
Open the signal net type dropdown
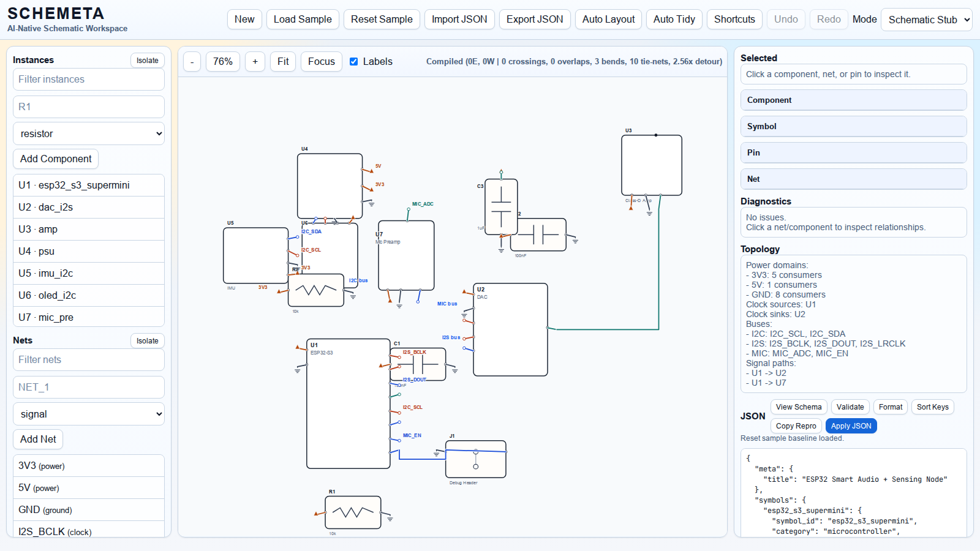[89, 414]
